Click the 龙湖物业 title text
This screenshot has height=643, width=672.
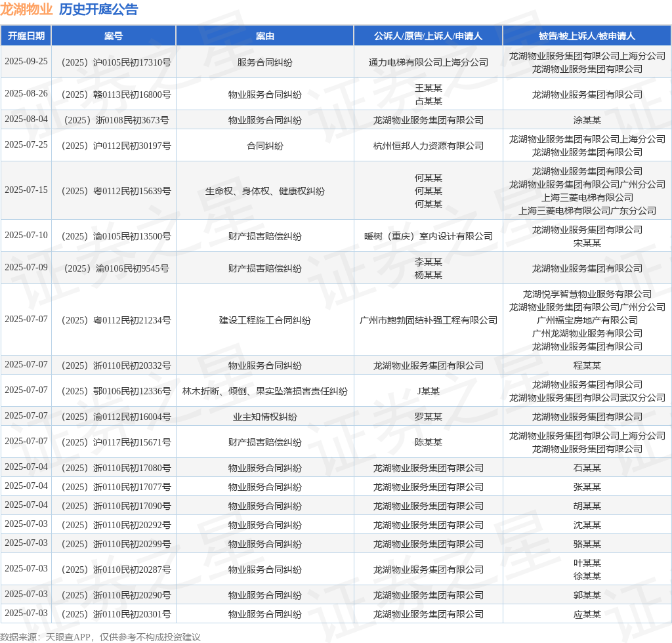26,9
